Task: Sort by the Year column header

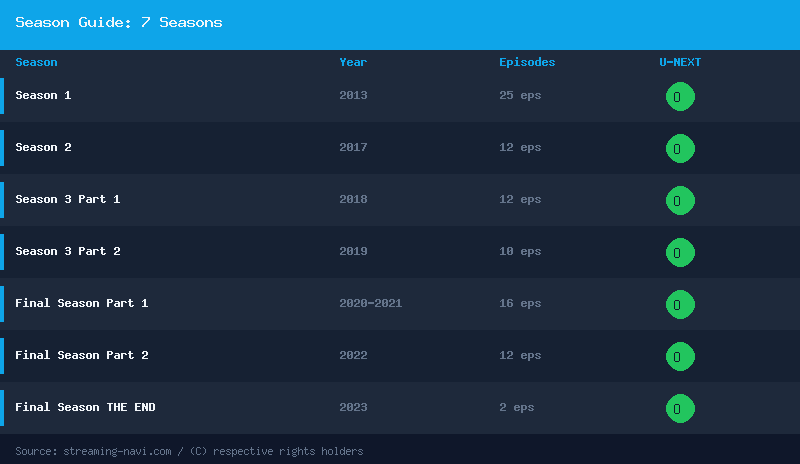Action: point(353,62)
